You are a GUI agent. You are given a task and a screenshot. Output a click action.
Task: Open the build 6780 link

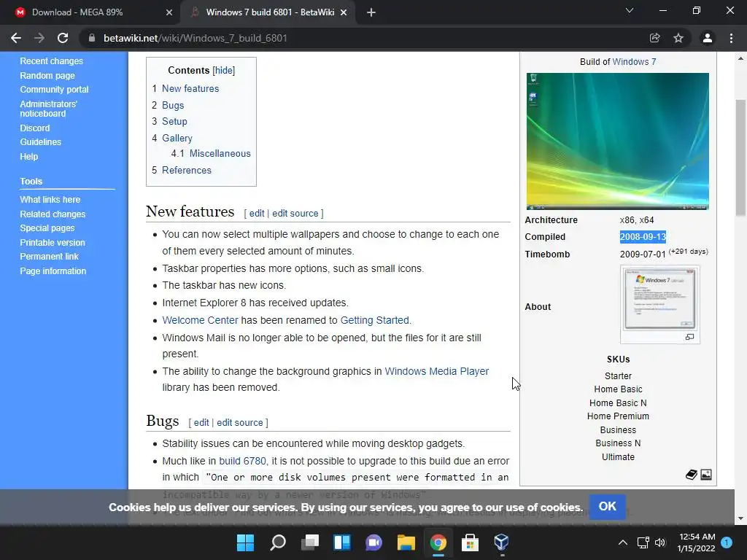[x=242, y=461]
